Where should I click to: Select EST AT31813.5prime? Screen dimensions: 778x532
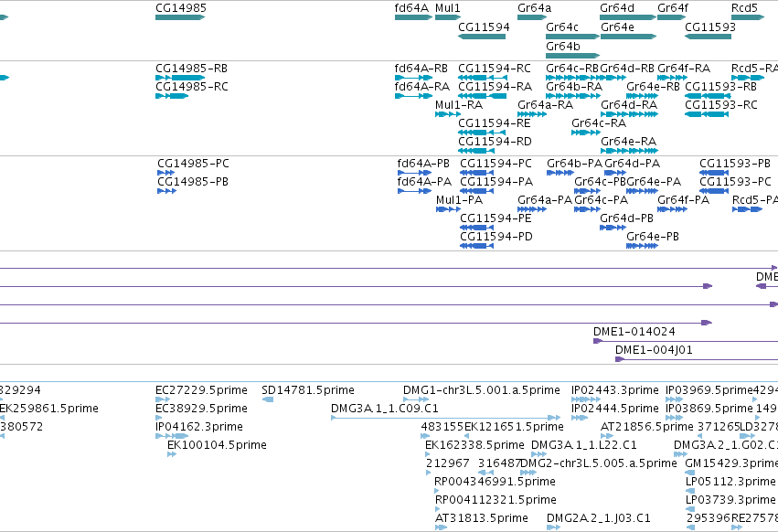(x=441, y=527)
